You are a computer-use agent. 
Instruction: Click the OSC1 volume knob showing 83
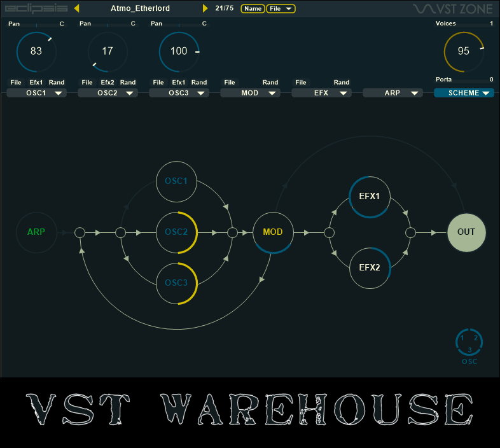pyautogui.click(x=36, y=52)
